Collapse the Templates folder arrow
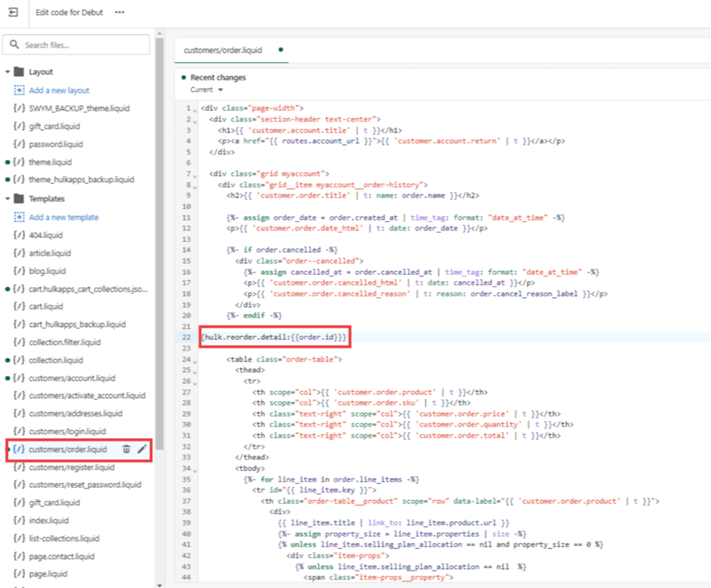 [x=7, y=198]
